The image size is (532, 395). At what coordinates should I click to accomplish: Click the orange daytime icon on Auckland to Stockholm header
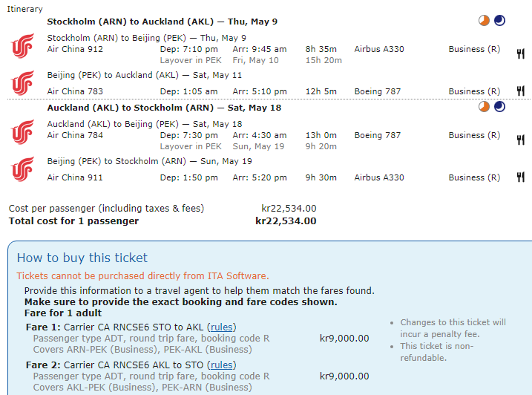click(x=484, y=108)
